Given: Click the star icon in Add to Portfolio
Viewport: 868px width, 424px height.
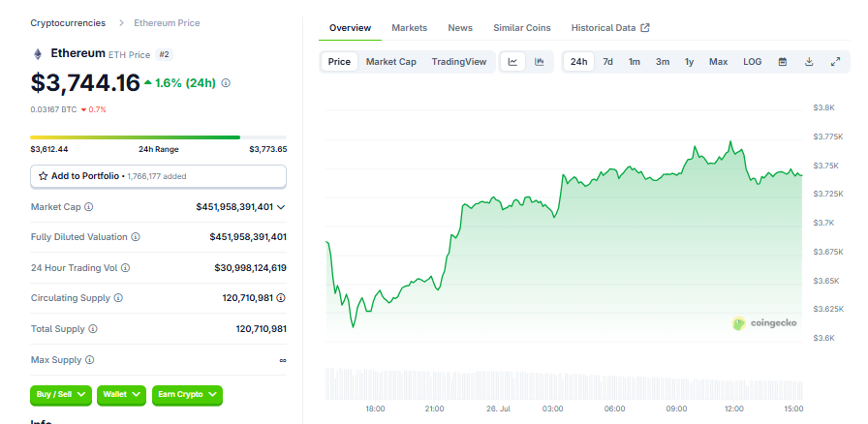Looking at the screenshot, I should pyautogui.click(x=44, y=176).
